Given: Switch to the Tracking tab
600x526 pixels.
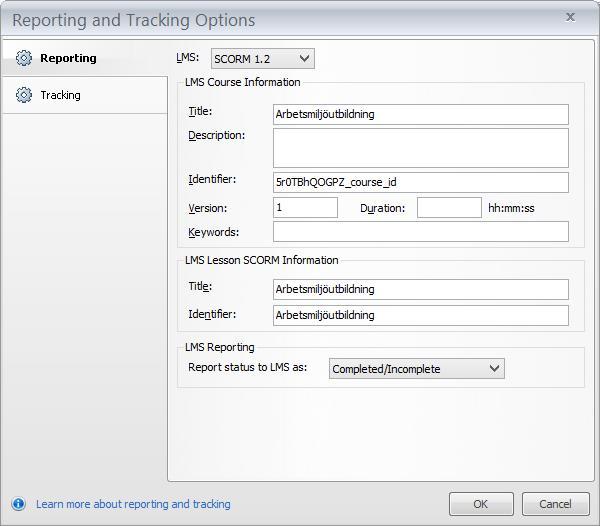Looking at the screenshot, I should [x=84, y=95].
